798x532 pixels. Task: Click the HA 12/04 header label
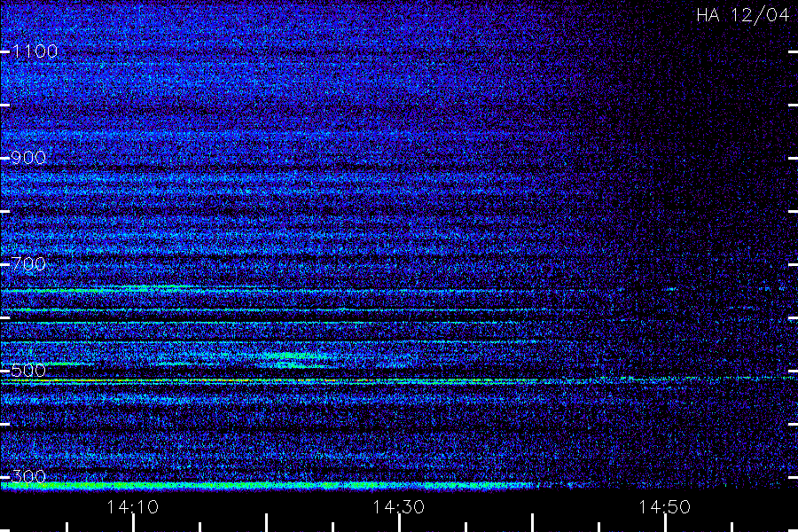coord(742,15)
